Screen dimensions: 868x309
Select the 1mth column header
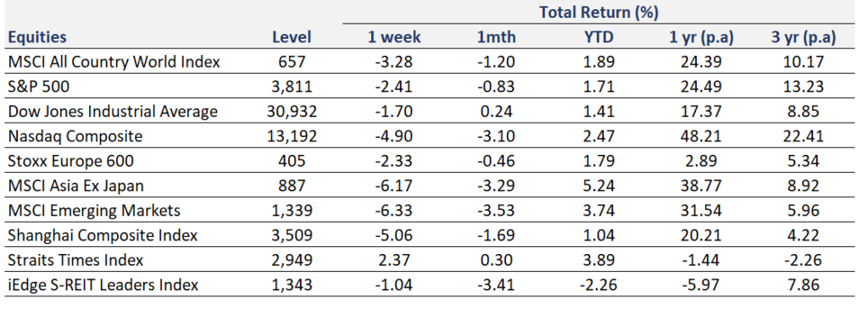tap(497, 37)
